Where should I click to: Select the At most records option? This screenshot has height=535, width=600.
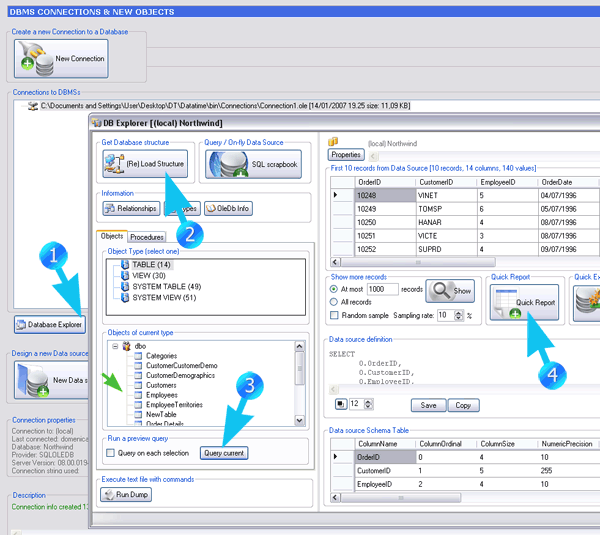coord(334,289)
